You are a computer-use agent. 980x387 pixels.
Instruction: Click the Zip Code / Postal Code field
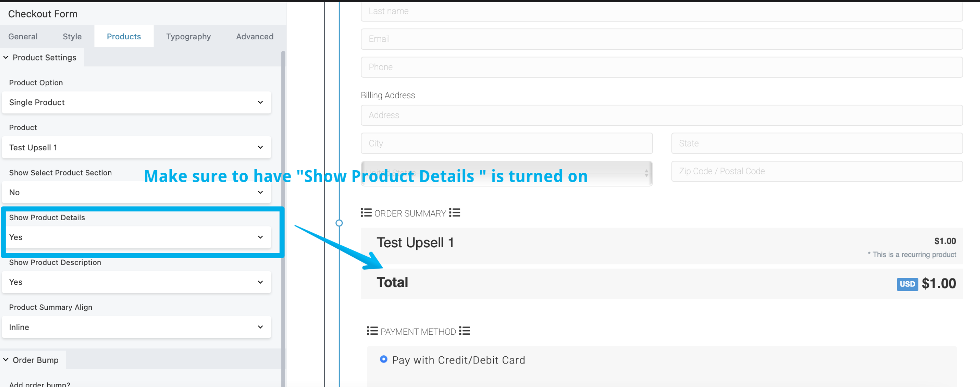(816, 171)
